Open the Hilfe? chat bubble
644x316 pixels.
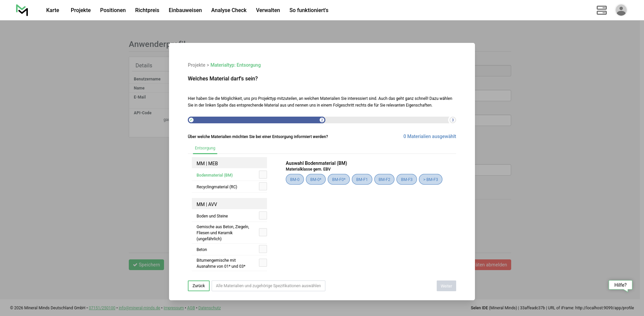coord(620,285)
